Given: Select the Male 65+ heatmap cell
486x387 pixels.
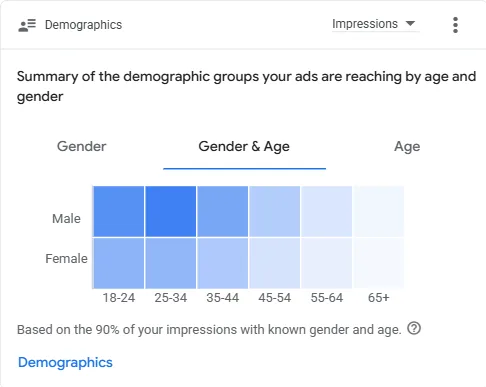Looking at the screenshot, I should (379, 211).
